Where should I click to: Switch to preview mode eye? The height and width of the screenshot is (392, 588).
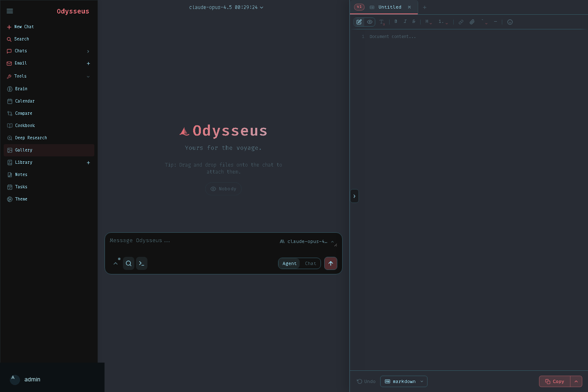(370, 22)
